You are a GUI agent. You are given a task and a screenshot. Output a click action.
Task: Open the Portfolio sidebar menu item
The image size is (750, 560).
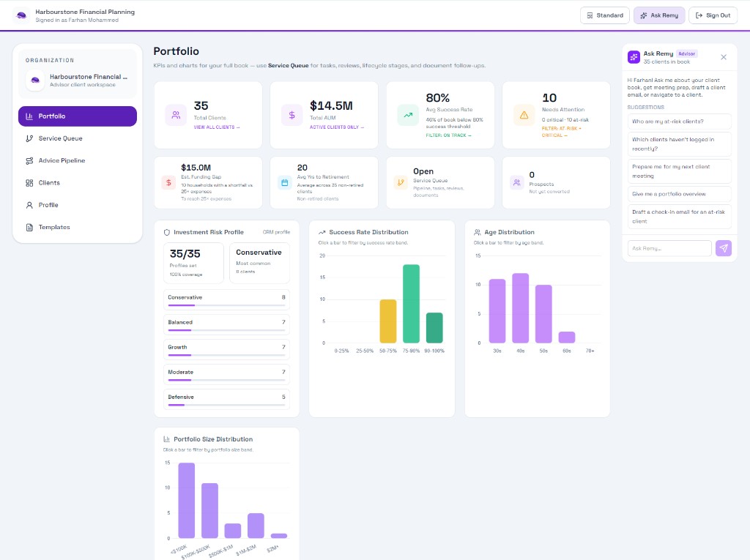pos(78,116)
